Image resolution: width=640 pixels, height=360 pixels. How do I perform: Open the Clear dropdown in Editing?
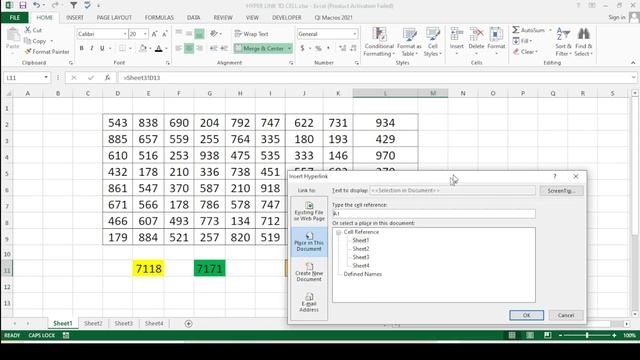click(x=525, y=52)
